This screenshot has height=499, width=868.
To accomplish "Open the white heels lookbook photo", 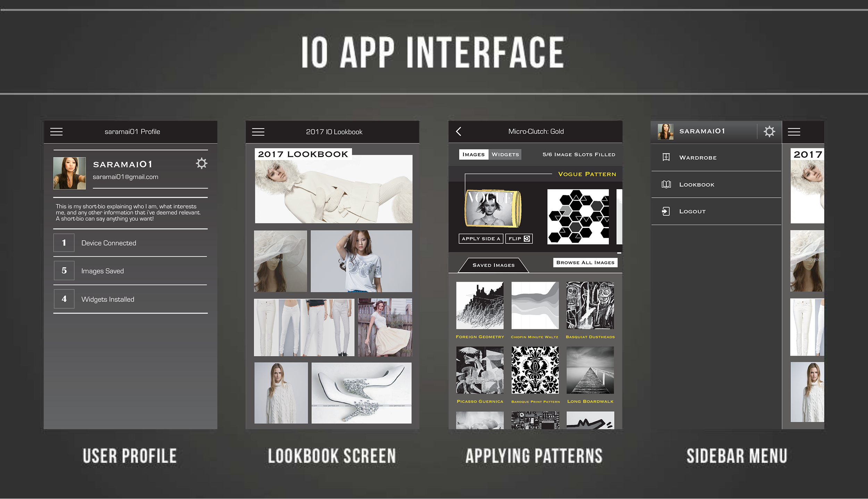I will [361, 393].
